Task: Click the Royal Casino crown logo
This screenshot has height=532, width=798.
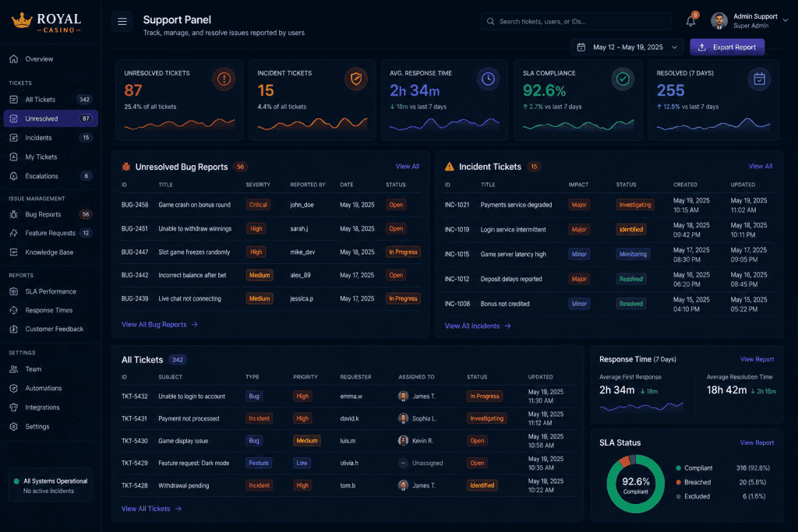Action: click(22, 20)
